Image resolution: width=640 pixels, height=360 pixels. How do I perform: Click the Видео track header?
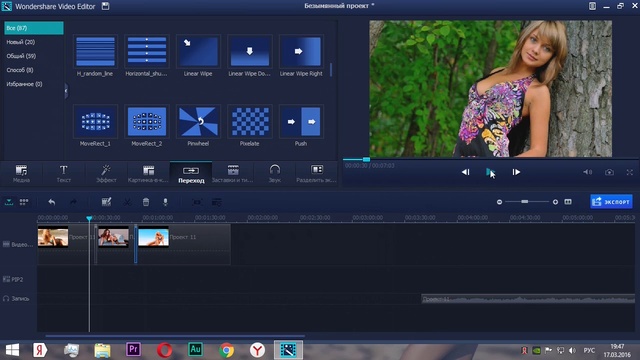pyautogui.click(x=18, y=244)
